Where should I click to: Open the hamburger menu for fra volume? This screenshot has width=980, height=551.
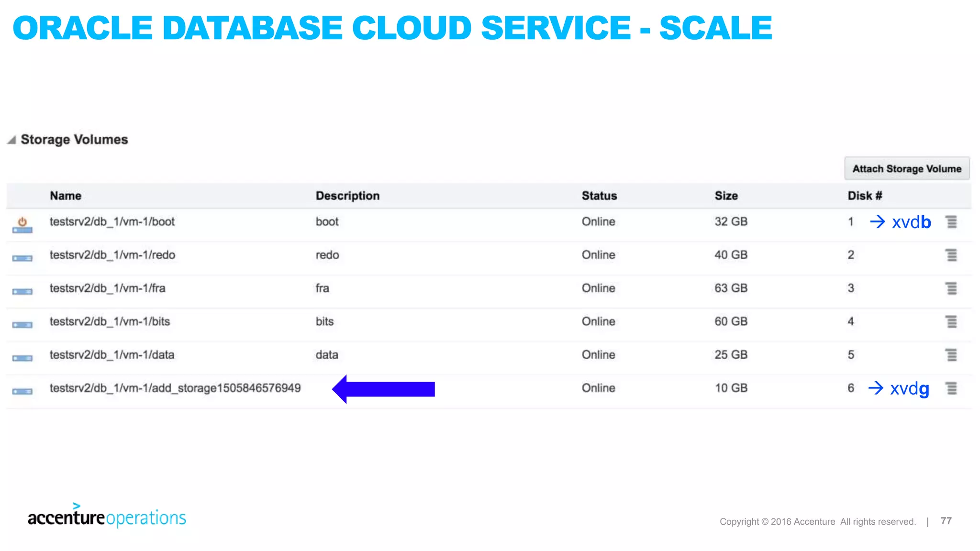pos(951,288)
